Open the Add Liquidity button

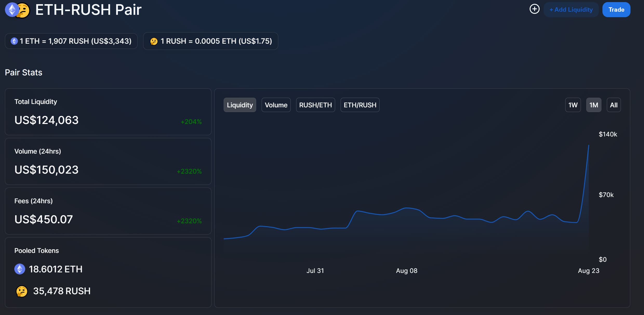(571, 10)
